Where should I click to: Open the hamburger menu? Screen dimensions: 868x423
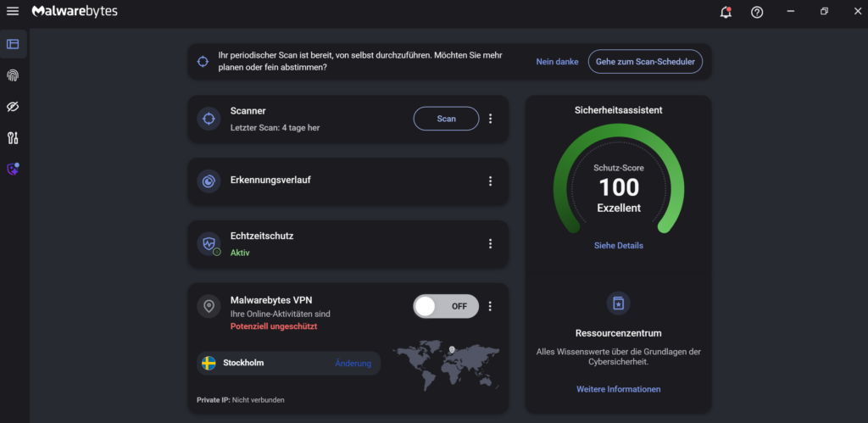pyautogui.click(x=13, y=12)
